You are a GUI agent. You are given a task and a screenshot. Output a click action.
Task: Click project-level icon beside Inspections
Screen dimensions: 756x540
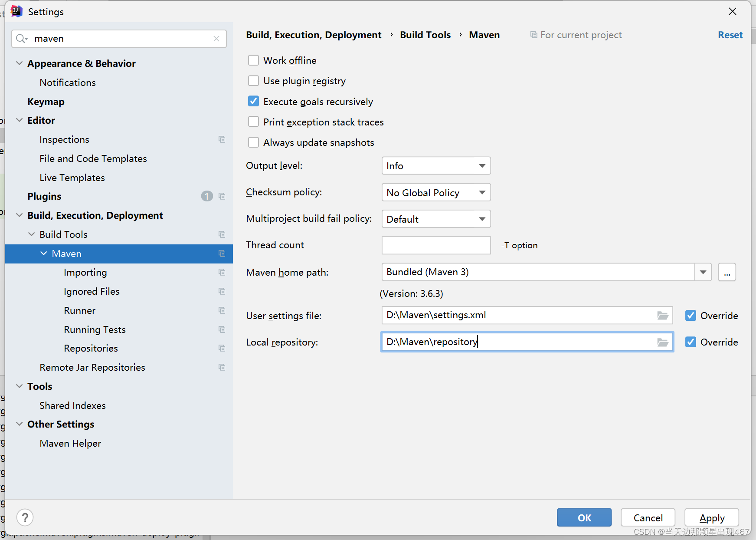click(x=222, y=139)
